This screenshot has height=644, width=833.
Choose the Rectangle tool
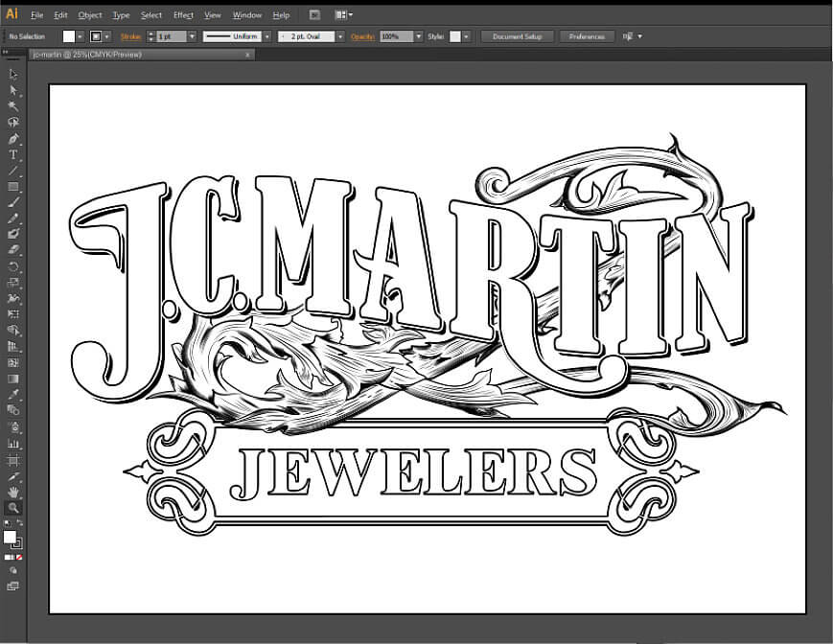click(13, 186)
